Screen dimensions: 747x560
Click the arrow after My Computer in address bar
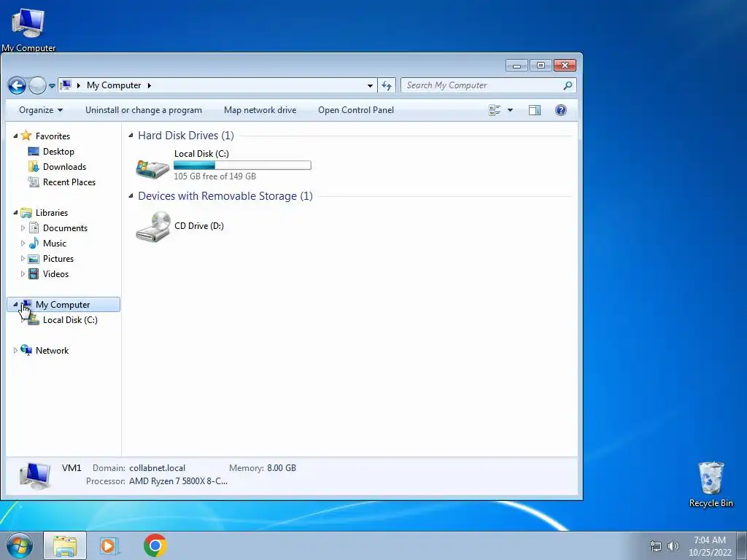coord(149,86)
